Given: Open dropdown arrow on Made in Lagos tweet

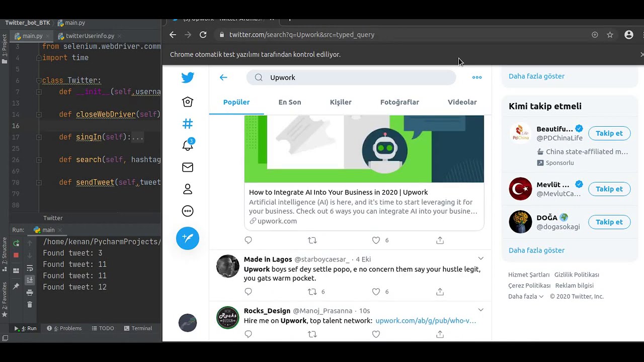Looking at the screenshot, I should [x=480, y=258].
